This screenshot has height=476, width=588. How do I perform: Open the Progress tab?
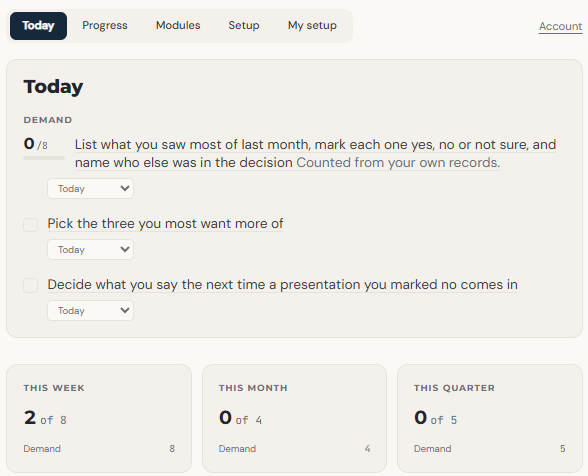pyautogui.click(x=105, y=26)
